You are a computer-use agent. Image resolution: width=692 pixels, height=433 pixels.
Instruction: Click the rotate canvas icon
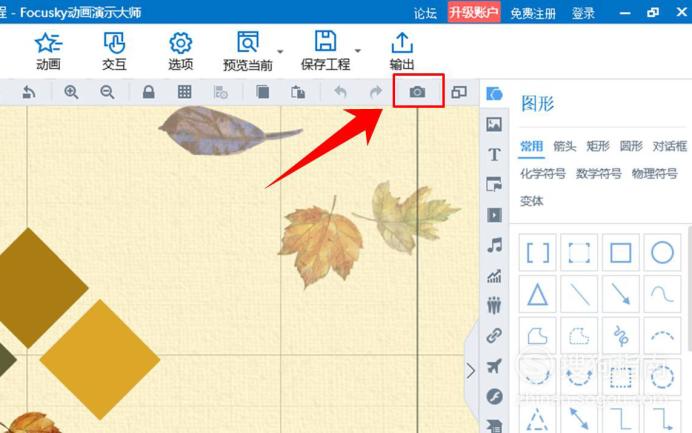(29, 92)
